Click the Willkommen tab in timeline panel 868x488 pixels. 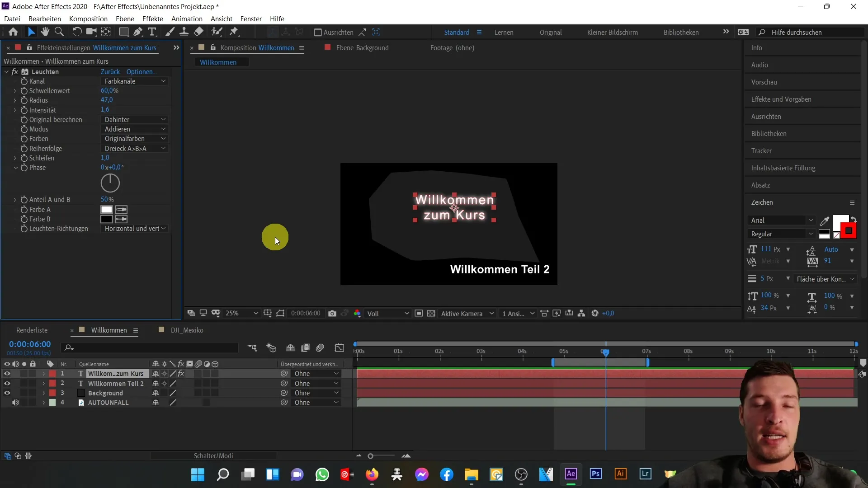pos(109,330)
